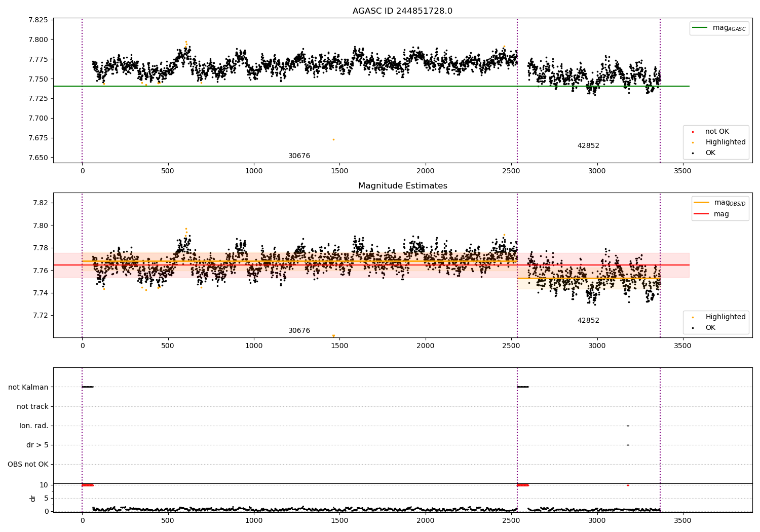Viewport: 760px width, 532px height.
Task: Click the "7.72" y-axis tick label
Action: 40,315
